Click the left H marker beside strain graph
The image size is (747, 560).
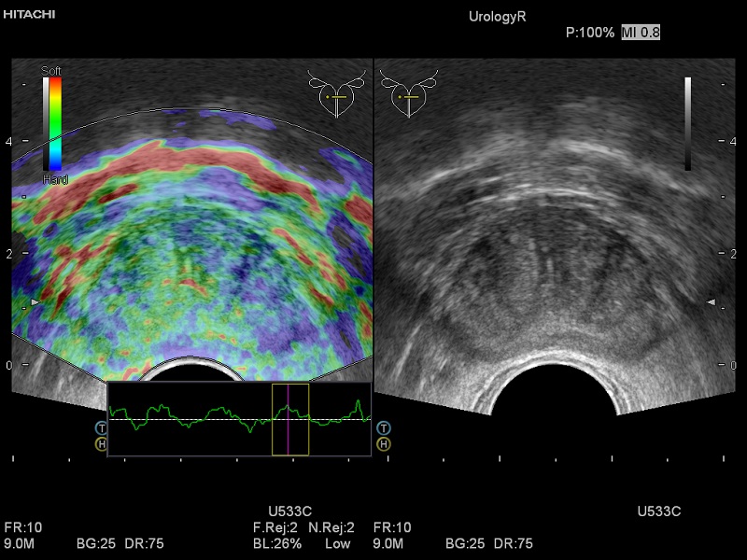point(101,443)
